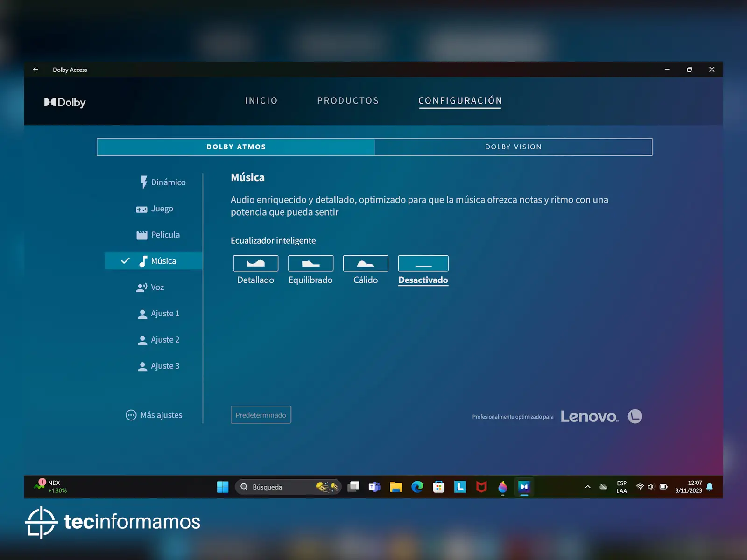Enable the Cálido equalizer preset
747x560 pixels.
[366, 263]
